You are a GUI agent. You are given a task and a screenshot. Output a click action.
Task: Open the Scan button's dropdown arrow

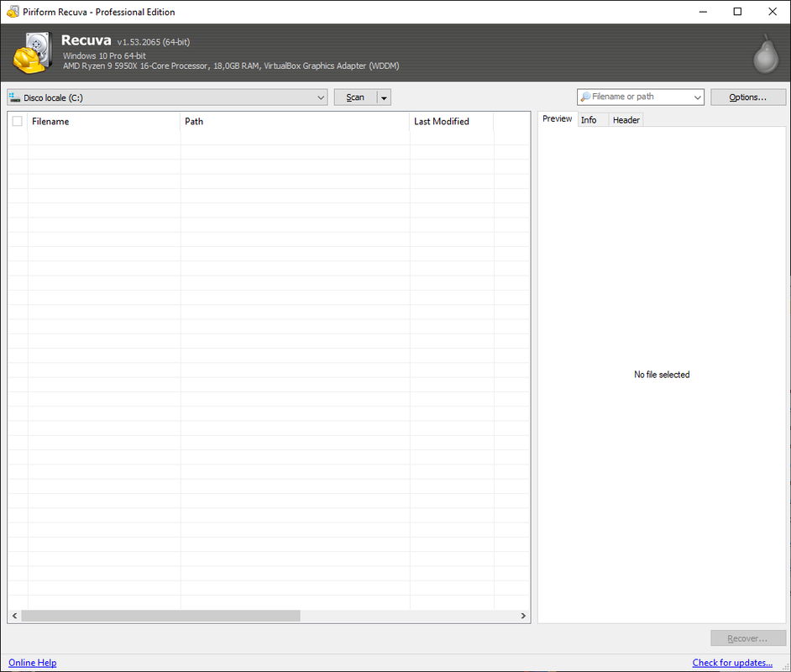click(x=384, y=97)
